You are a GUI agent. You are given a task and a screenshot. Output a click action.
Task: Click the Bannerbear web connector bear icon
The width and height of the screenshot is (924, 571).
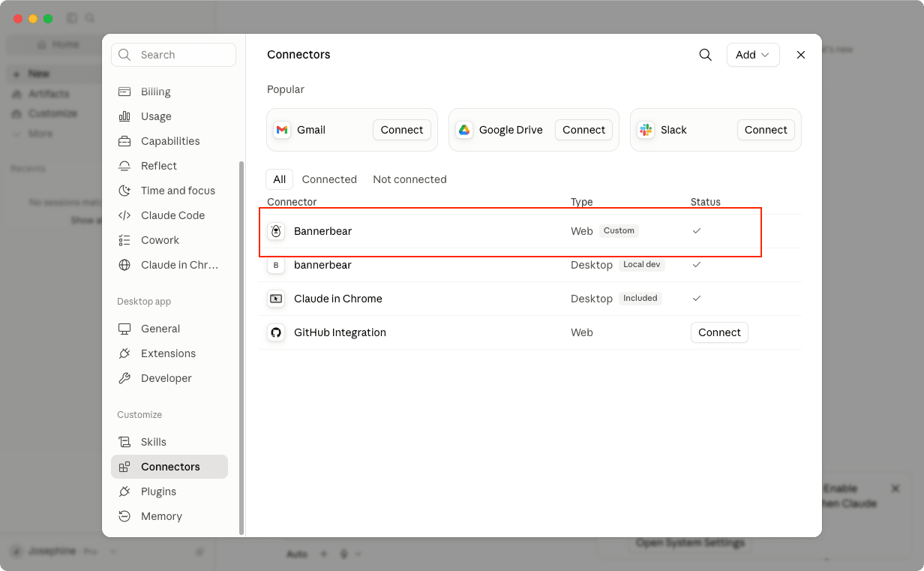point(276,231)
